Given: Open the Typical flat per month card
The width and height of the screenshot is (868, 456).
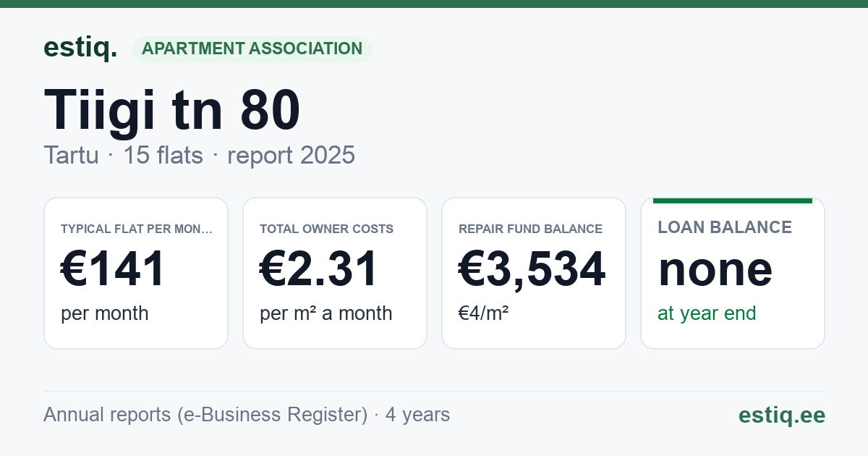Looking at the screenshot, I should (x=136, y=273).
